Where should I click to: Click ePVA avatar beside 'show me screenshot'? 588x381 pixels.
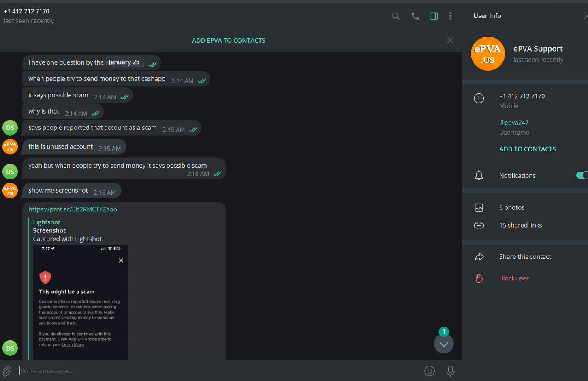click(10, 191)
